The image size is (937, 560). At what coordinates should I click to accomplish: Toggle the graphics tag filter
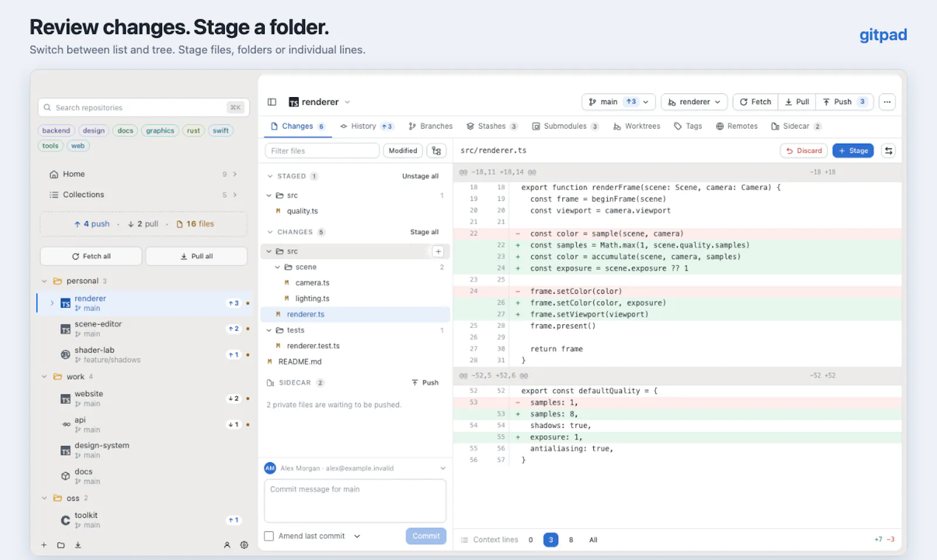[x=160, y=130]
